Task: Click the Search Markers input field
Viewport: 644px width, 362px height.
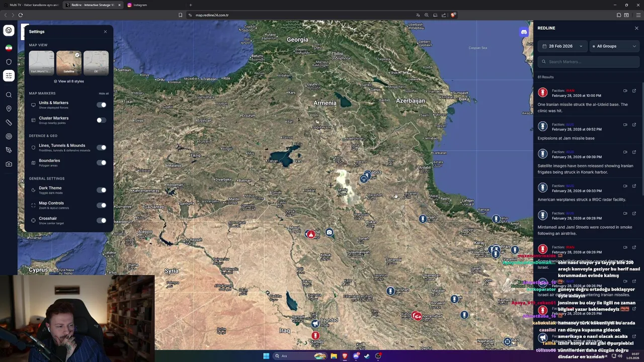Action: click(x=588, y=62)
